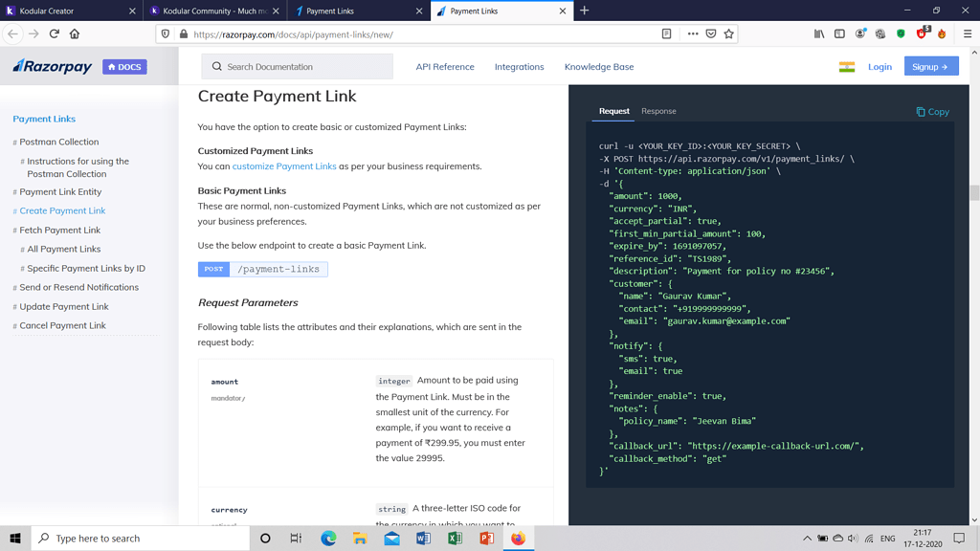Follow the customize Payment Links link

pyautogui.click(x=283, y=166)
